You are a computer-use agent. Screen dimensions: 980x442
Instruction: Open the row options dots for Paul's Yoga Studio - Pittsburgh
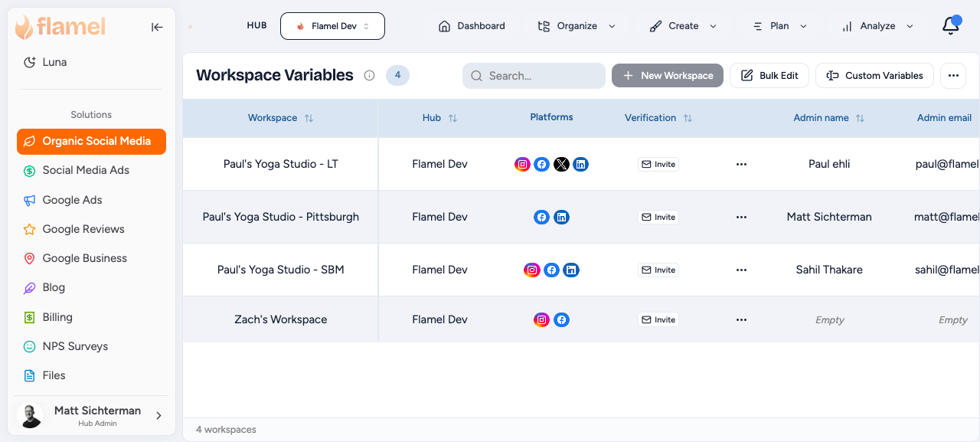tap(741, 217)
